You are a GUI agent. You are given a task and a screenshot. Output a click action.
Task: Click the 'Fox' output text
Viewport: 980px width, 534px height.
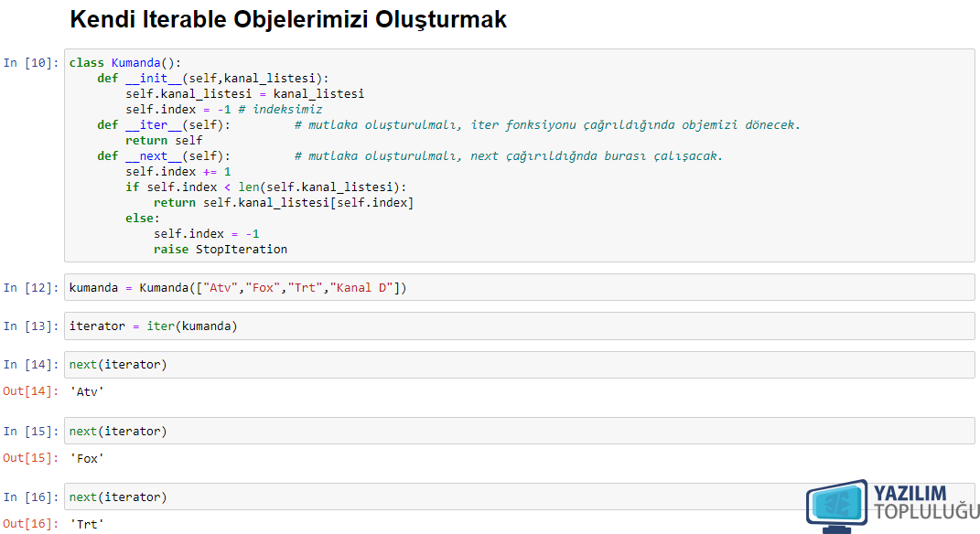[87, 458]
